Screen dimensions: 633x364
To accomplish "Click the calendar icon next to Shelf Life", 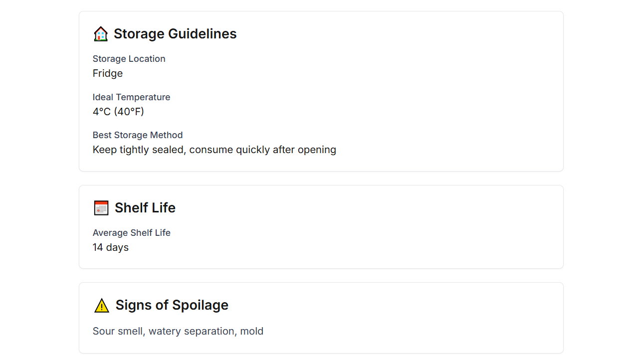I will point(101,208).
